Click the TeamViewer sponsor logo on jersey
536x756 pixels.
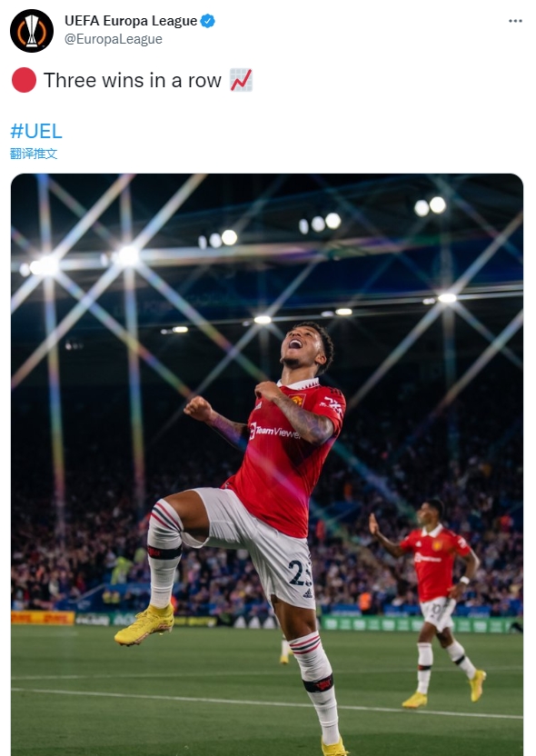coord(273,431)
